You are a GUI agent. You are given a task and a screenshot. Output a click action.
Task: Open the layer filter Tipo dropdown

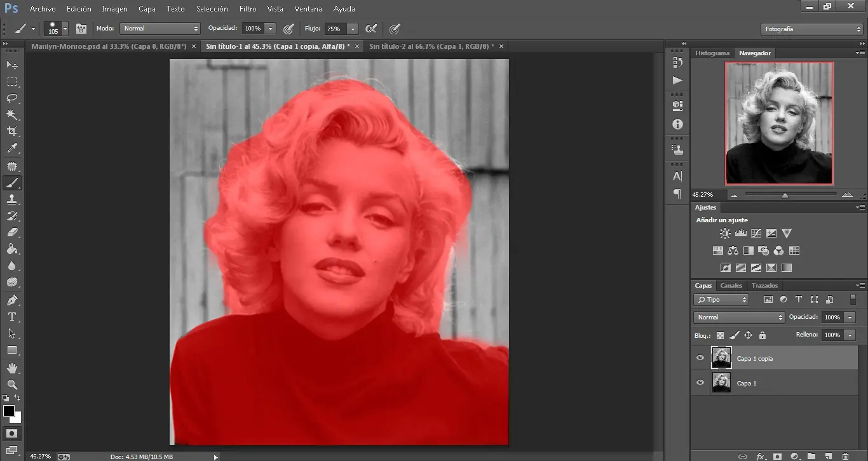[x=721, y=300]
